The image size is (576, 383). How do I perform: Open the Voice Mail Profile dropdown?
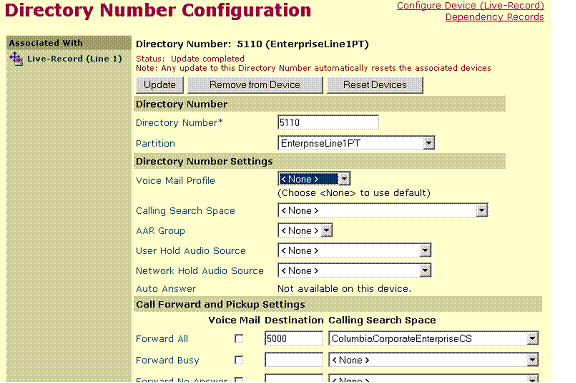click(x=314, y=179)
